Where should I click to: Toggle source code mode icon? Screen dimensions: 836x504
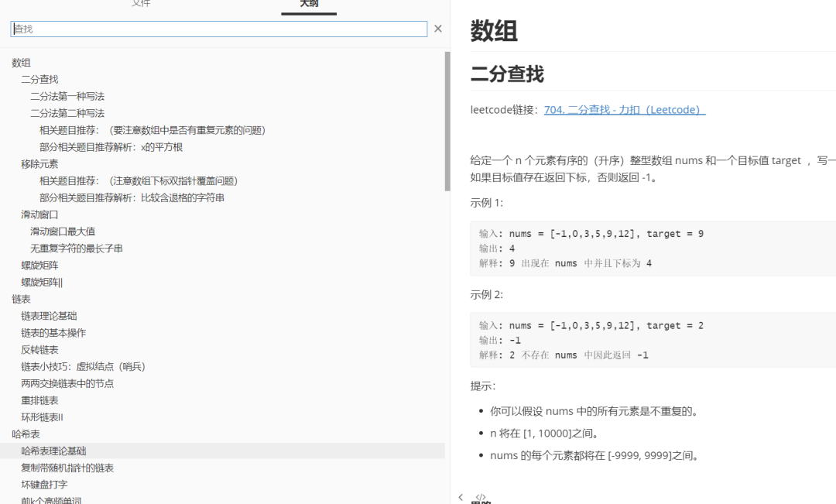481,497
